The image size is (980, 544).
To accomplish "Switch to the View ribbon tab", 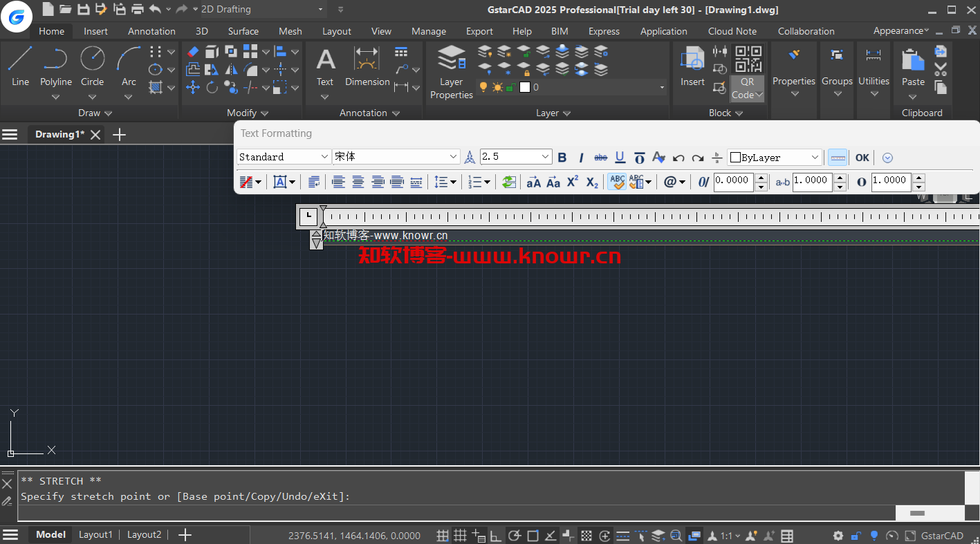I will pos(381,31).
